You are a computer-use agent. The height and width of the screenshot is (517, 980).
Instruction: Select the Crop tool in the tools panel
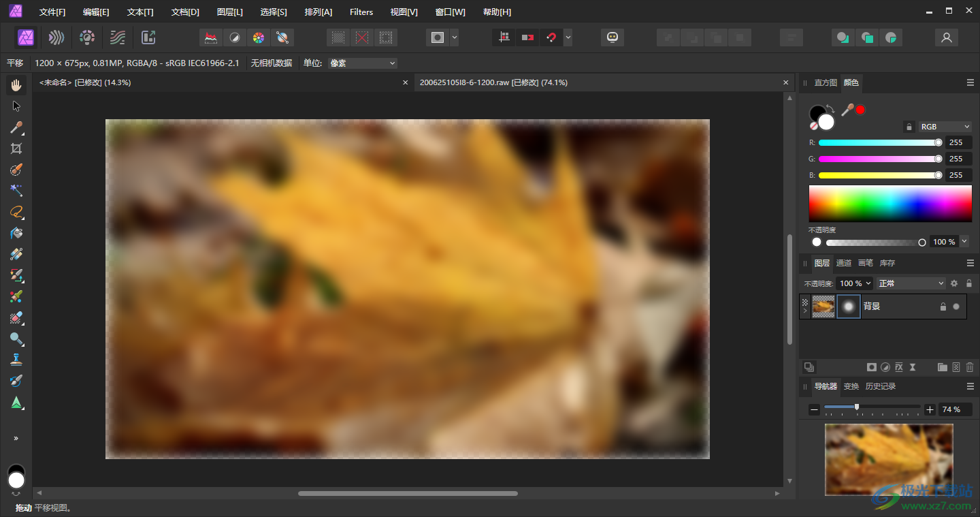[16, 148]
